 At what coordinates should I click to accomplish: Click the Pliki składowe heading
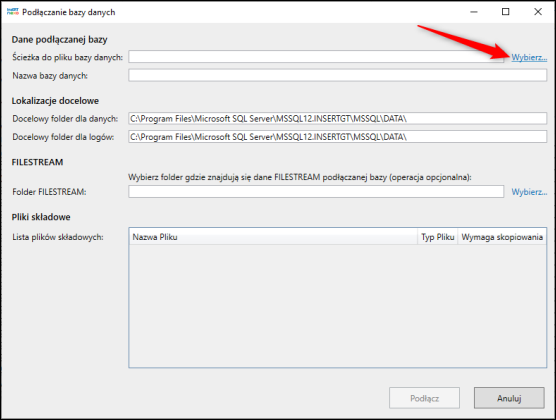(x=41, y=217)
